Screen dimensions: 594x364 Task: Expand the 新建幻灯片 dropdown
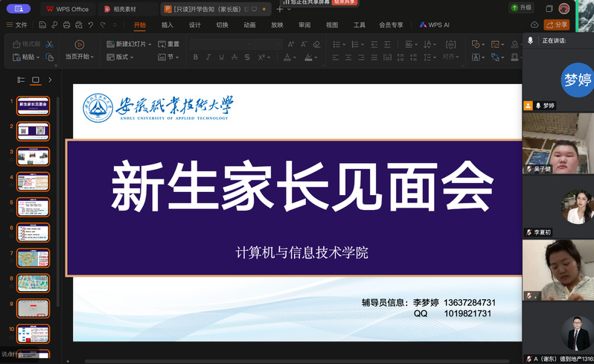[150, 44]
